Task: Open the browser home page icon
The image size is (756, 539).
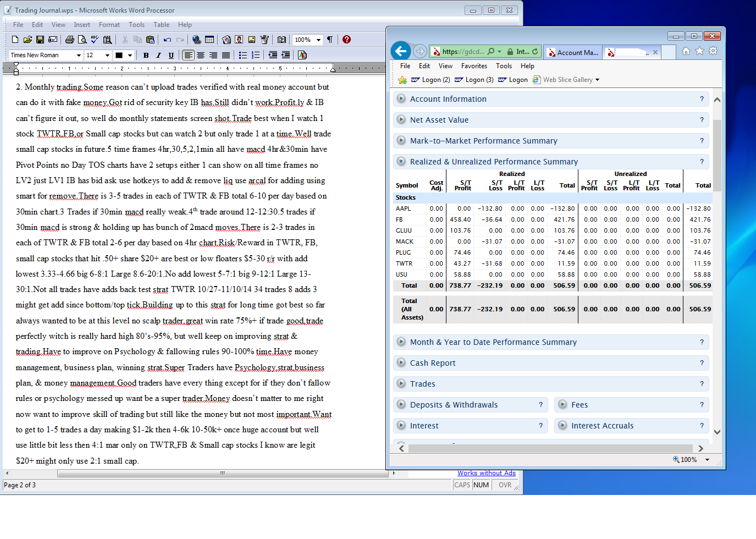Action: 686,51
